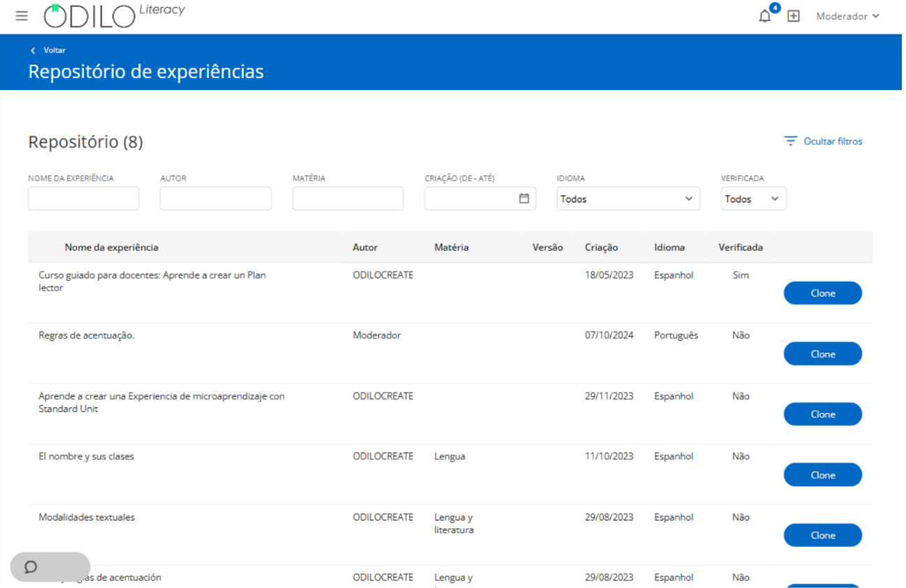Open the calendar icon in Criação filter
The height and width of the screenshot is (588, 906).
(x=524, y=198)
